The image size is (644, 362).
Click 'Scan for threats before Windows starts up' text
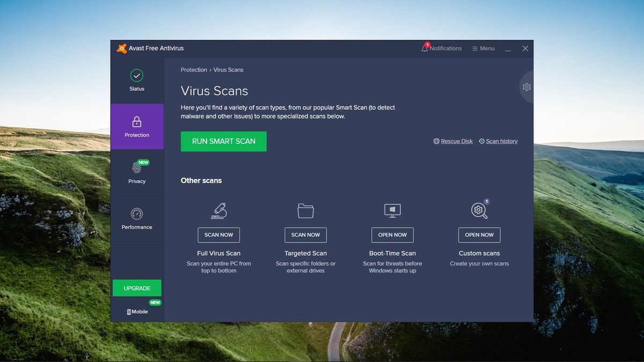click(x=392, y=267)
